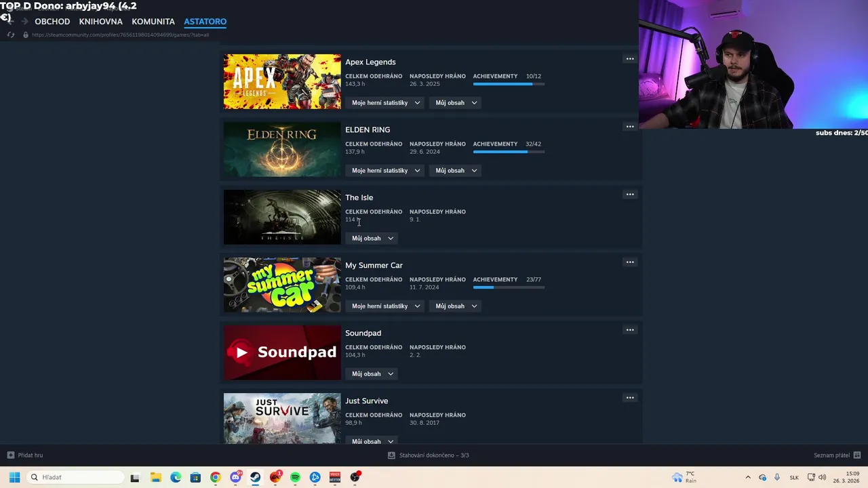The height and width of the screenshot is (488, 868).
Task: Open the options menu for Apex Legends
Action: (x=630, y=59)
